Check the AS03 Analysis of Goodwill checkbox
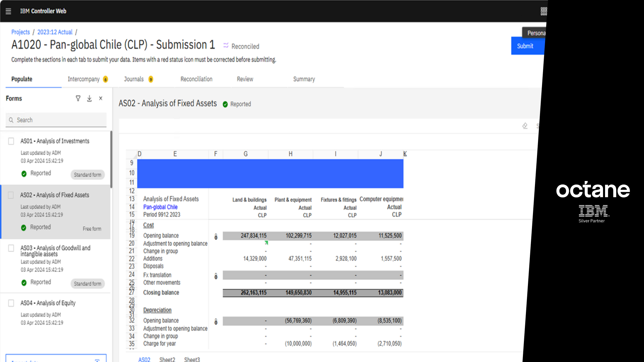 [11, 248]
